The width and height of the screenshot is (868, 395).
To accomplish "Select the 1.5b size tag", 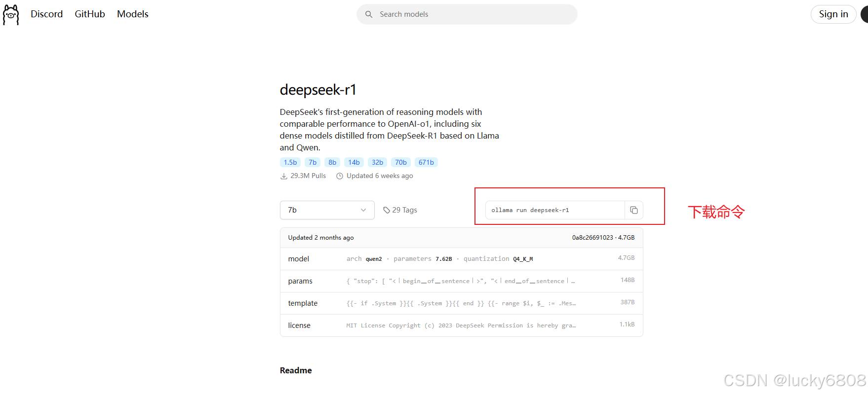I will coord(290,162).
